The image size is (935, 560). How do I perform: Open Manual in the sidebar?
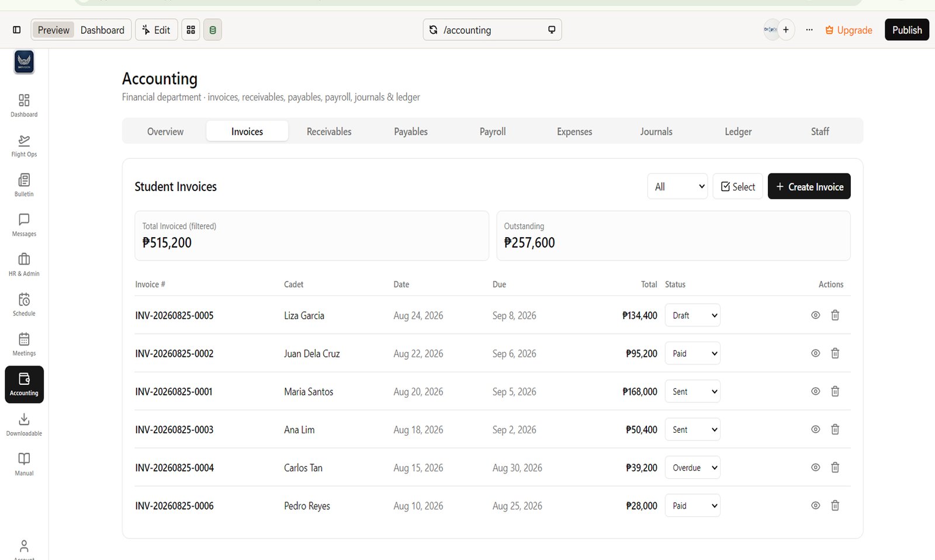coord(24,464)
